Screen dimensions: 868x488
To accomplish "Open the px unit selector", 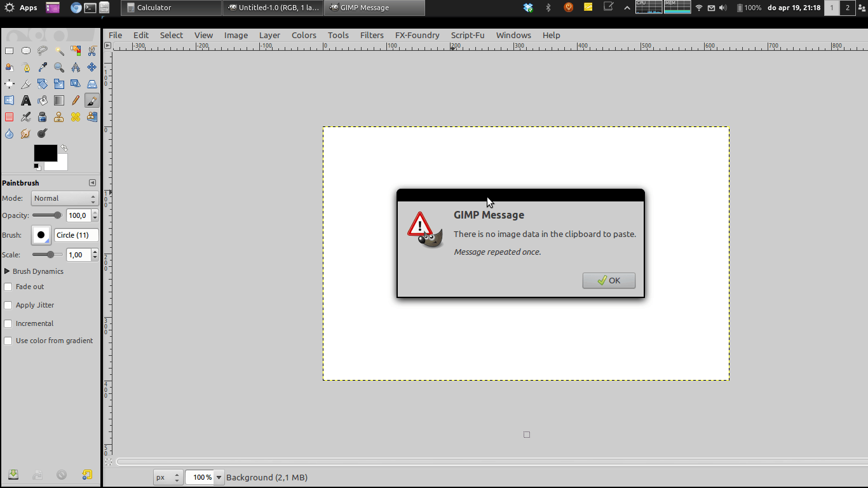I will [168, 477].
